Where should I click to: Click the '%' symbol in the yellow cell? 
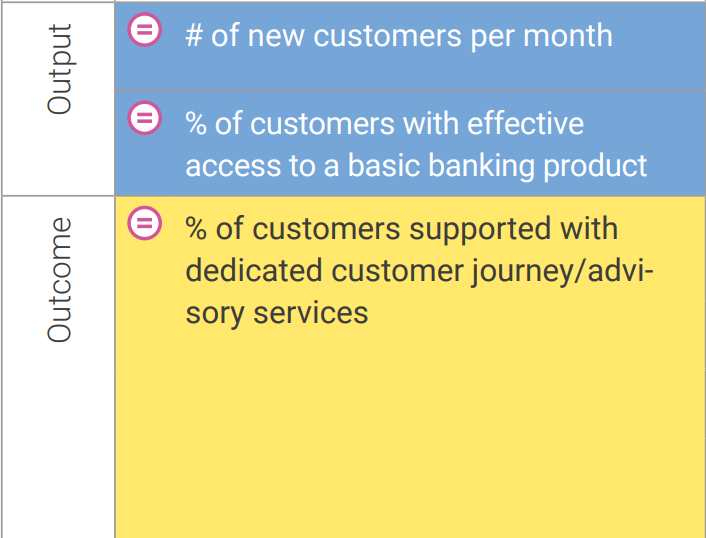point(196,229)
